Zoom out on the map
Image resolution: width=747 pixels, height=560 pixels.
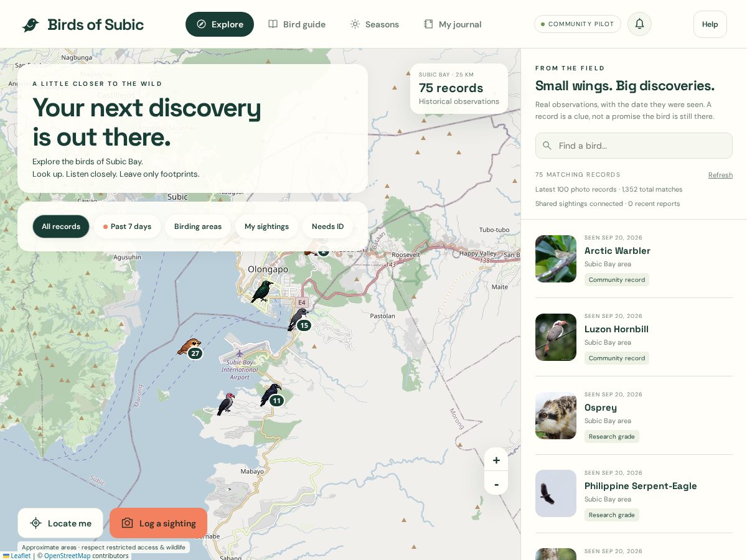click(x=496, y=483)
